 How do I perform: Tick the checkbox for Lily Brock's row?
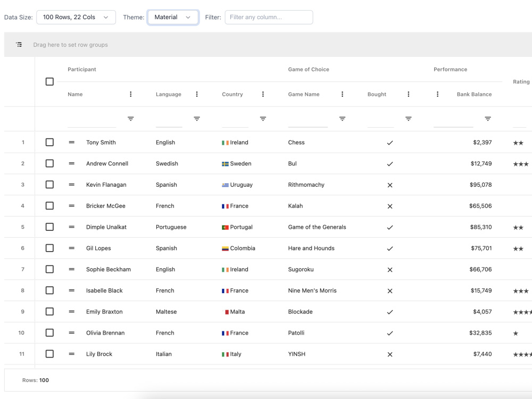pyautogui.click(x=49, y=354)
